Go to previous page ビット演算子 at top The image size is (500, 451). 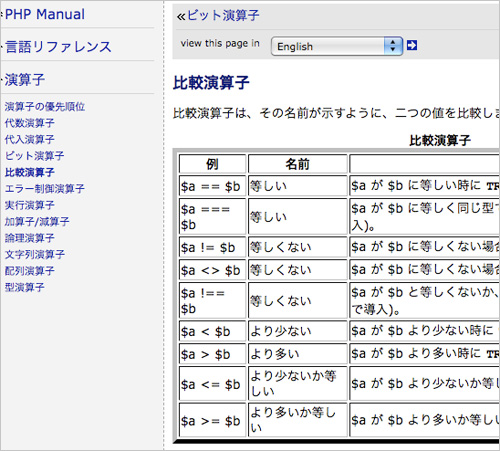223,15
